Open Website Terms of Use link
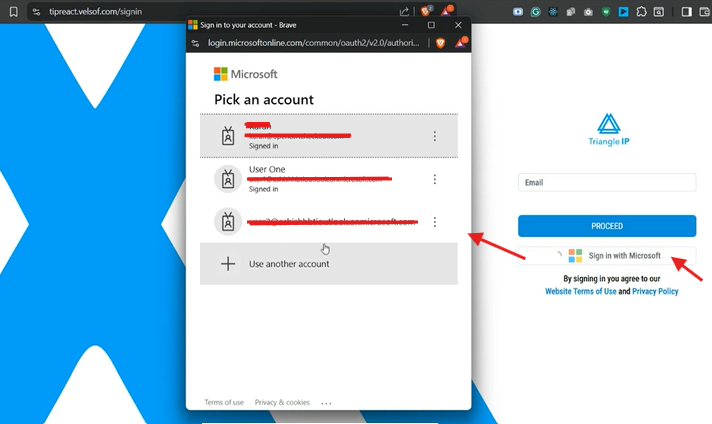712x424 pixels. click(580, 291)
